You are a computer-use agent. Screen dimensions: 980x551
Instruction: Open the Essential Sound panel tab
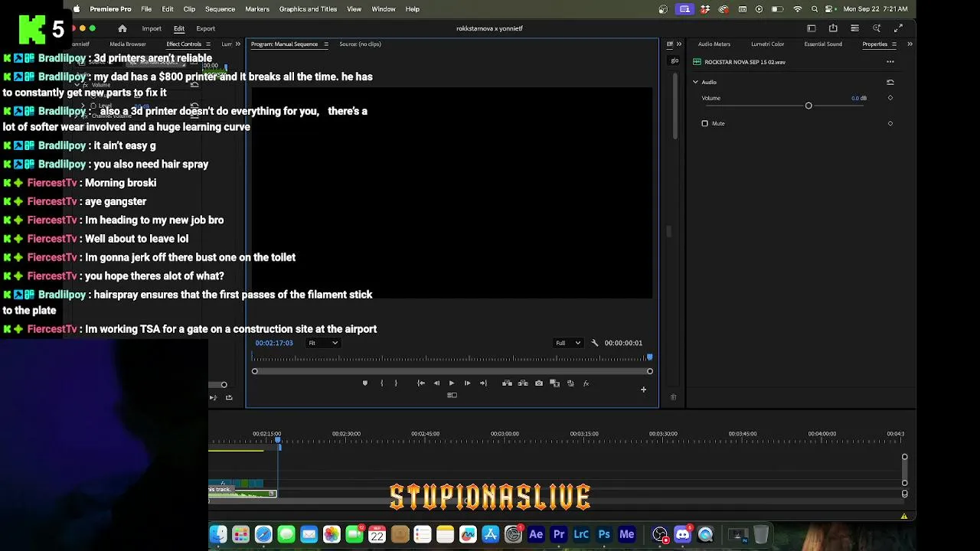coord(823,44)
